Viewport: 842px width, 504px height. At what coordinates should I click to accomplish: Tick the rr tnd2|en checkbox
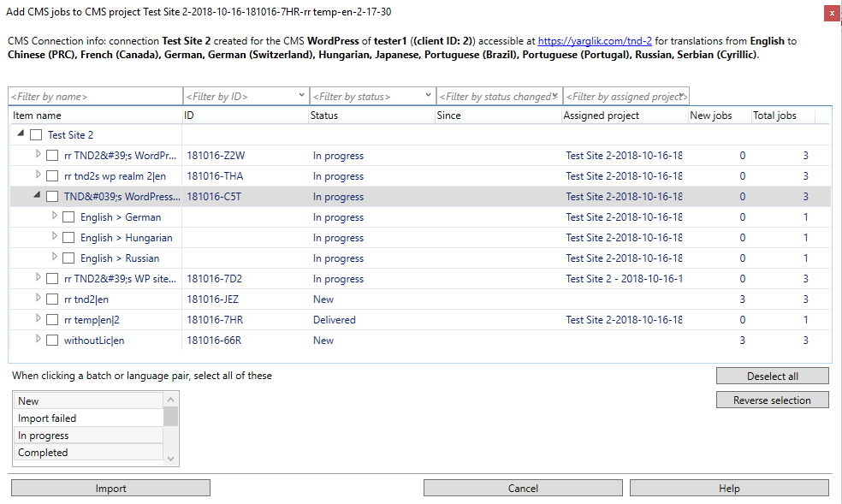click(x=52, y=299)
